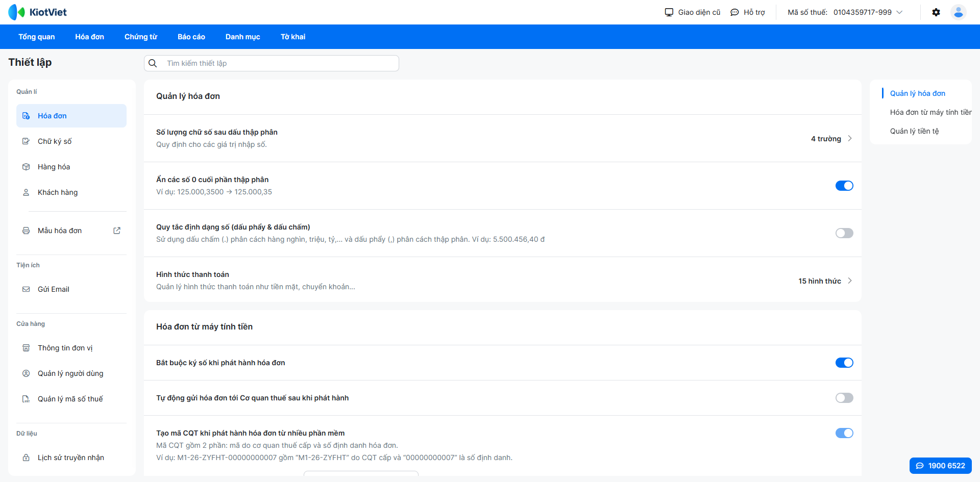980x482 pixels.
Task: Open Mẫu hóa đơn external link icon
Action: coord(117,231)
